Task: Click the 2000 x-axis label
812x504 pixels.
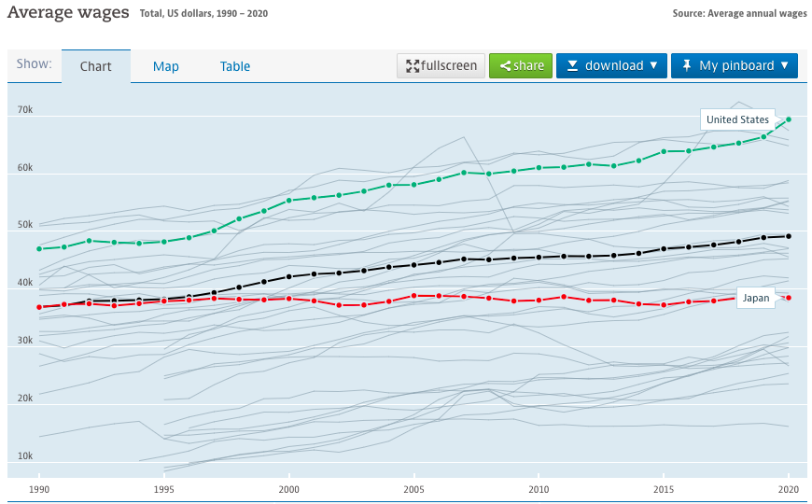Action: 289,489
